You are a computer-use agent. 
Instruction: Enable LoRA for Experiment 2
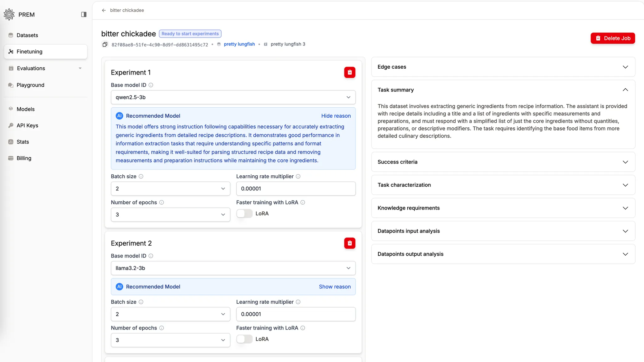[x=244, y=339]
